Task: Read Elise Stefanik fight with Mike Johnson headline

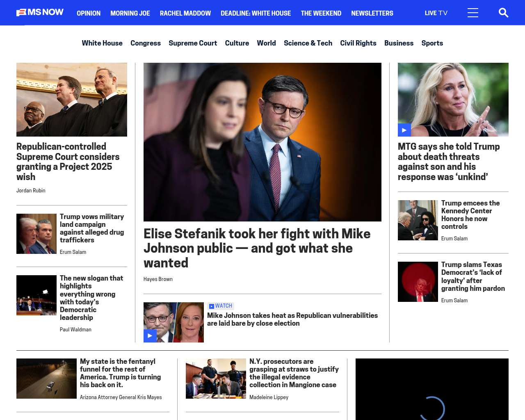Action: [257, 248]
